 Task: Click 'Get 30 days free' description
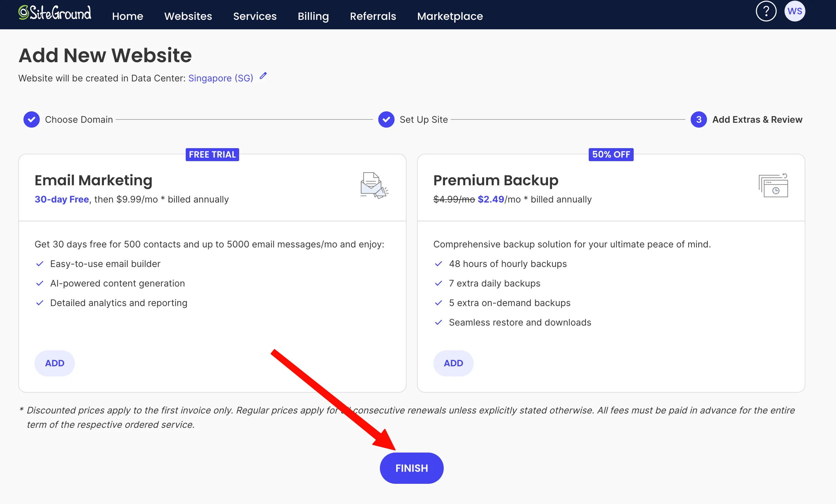[209, 244]
